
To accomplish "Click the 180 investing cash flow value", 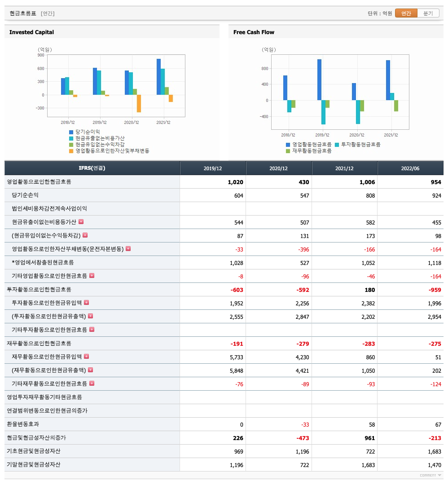I will (x=370, y=290).
